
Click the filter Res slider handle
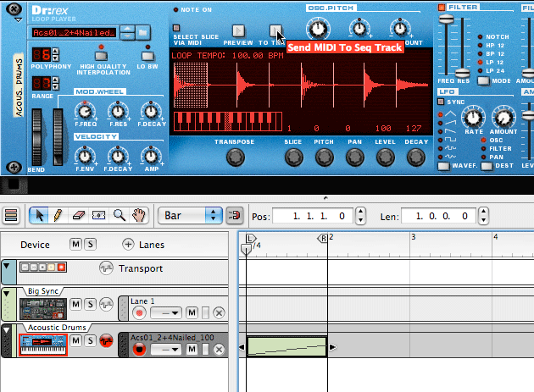pyautogui.click(x=462, y=73)
